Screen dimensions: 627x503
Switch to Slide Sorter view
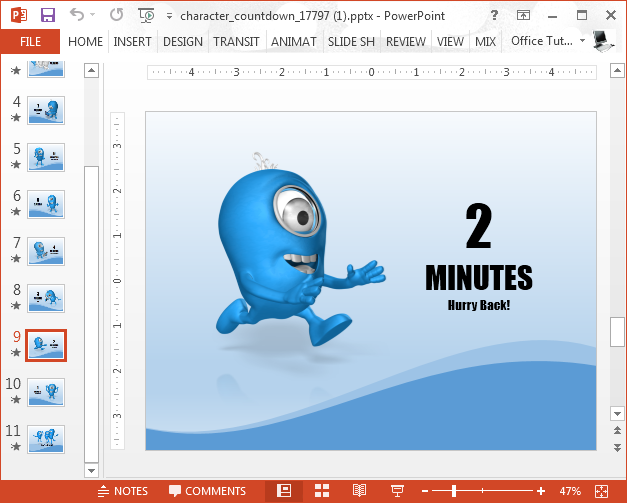tap(321, 491)
